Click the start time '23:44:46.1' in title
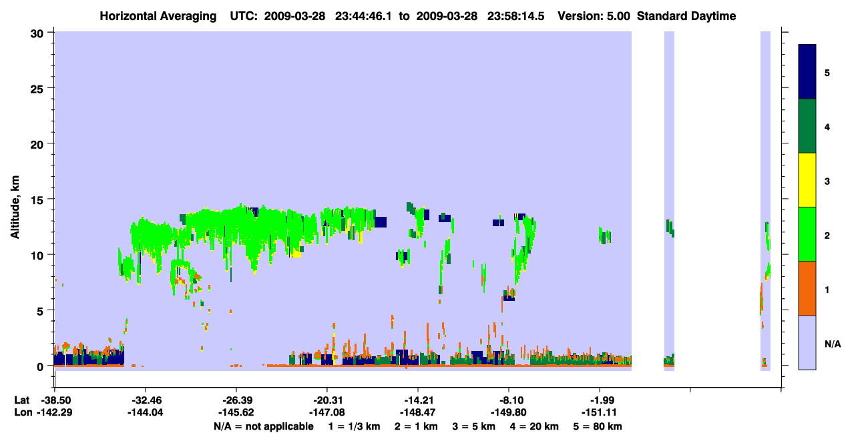This screenshot has height=445, width=868. coord(363,16)
